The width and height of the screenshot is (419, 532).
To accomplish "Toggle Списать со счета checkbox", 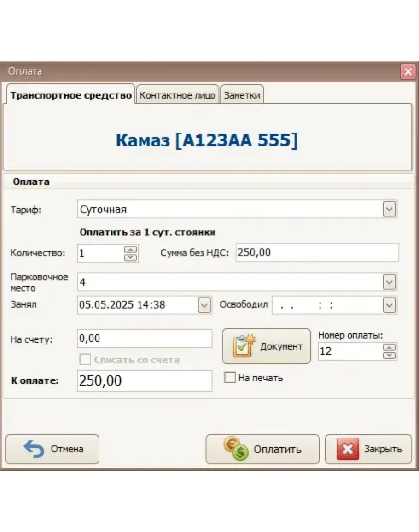I will [x=85, y=360].
